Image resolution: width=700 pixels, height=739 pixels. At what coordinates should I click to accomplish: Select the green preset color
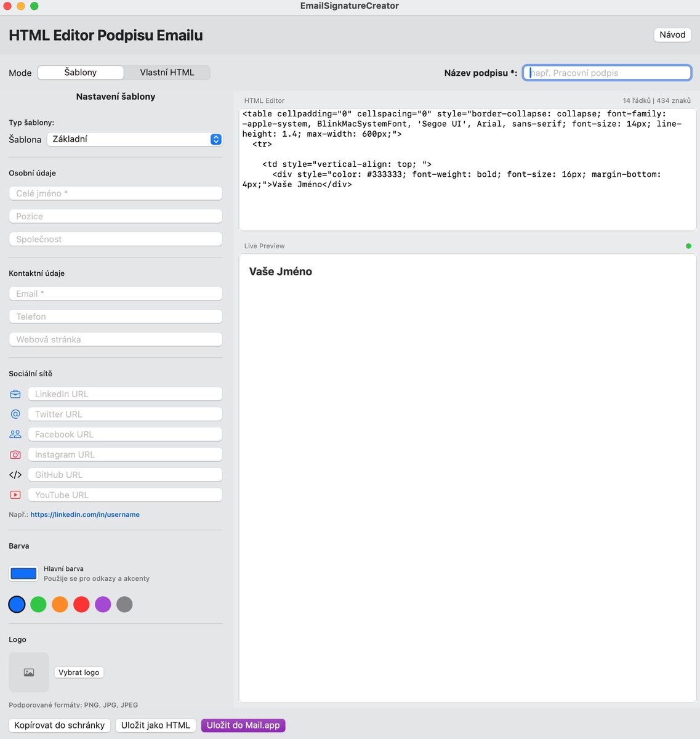pos(38,605)
